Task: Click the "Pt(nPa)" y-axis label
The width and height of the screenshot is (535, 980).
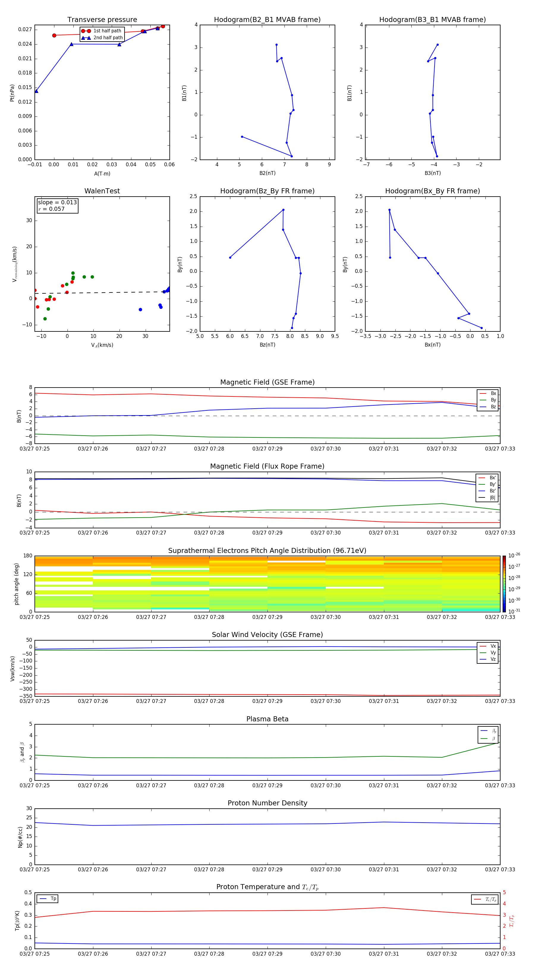Action: (x=12, y=93)
